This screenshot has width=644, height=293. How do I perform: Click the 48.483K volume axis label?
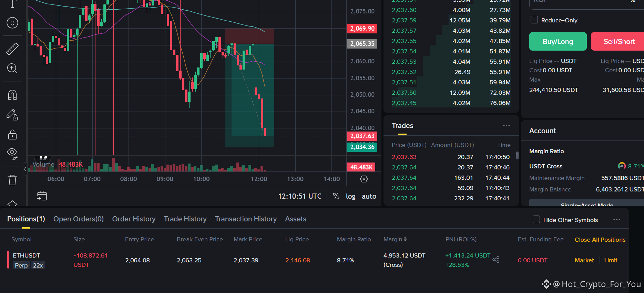coord(361,167)
